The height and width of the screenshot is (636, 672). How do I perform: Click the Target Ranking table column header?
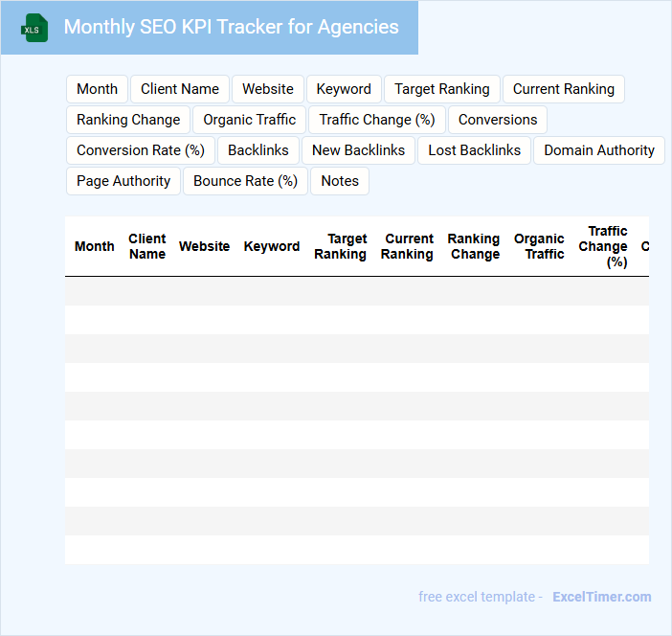coord(340,246)
